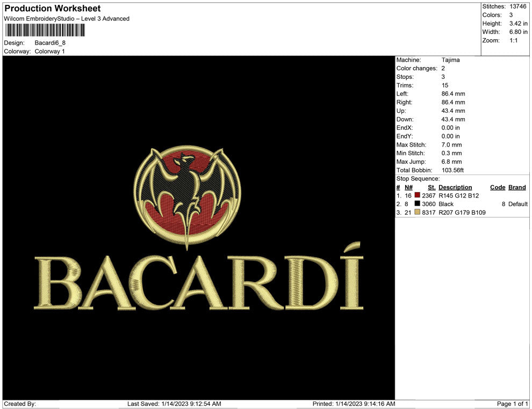Click description 'R145 G12 B12'

point(459,195)
